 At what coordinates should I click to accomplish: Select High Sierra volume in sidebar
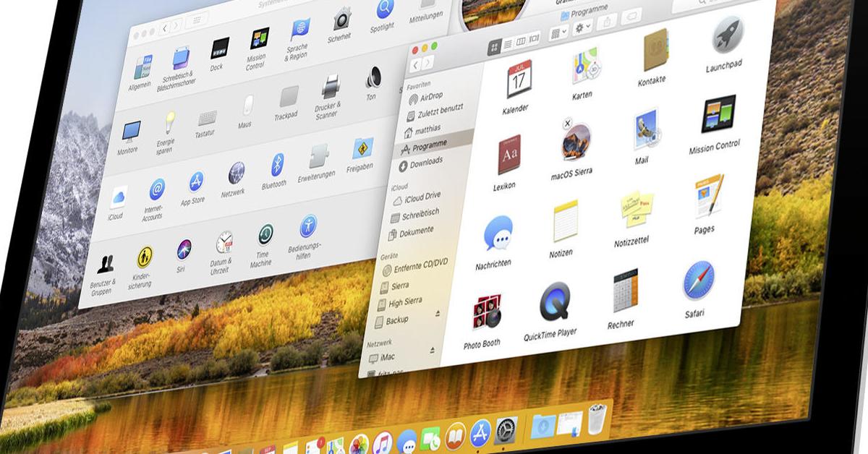(x=400, y=303)
